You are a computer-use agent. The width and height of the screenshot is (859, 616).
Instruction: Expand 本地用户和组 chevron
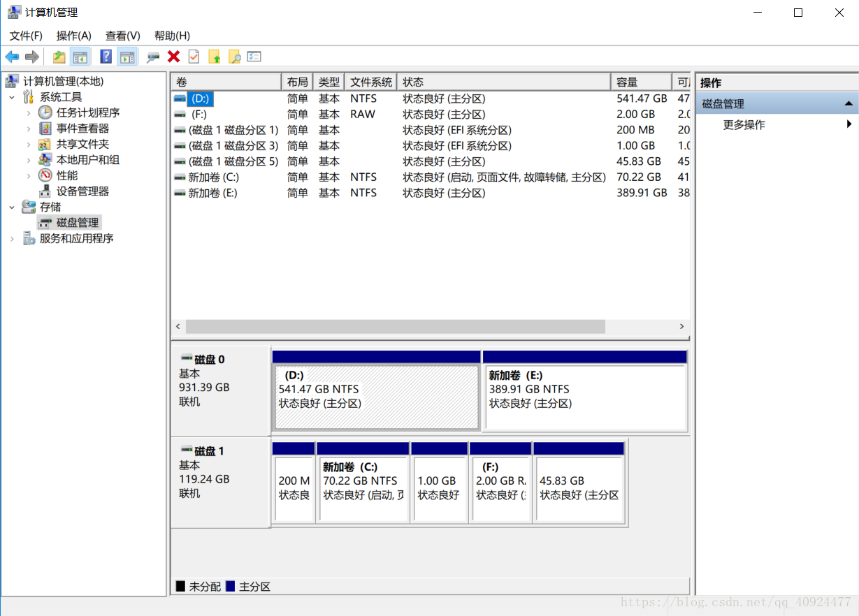tap(29, 160)
